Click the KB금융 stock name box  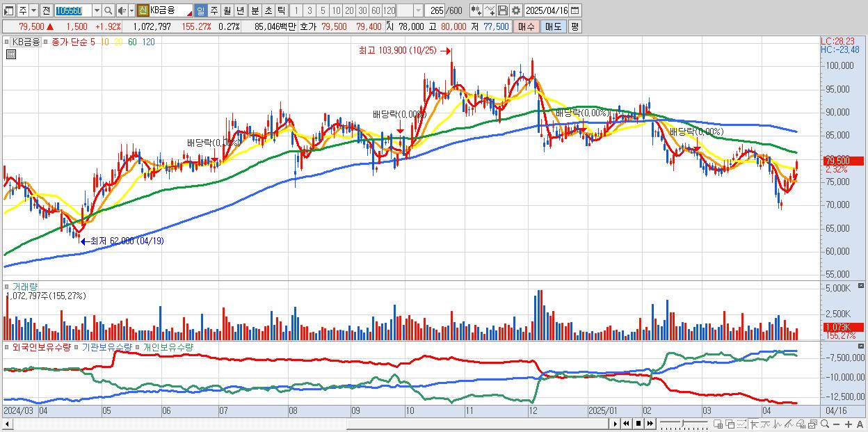[x=171, y=10]
